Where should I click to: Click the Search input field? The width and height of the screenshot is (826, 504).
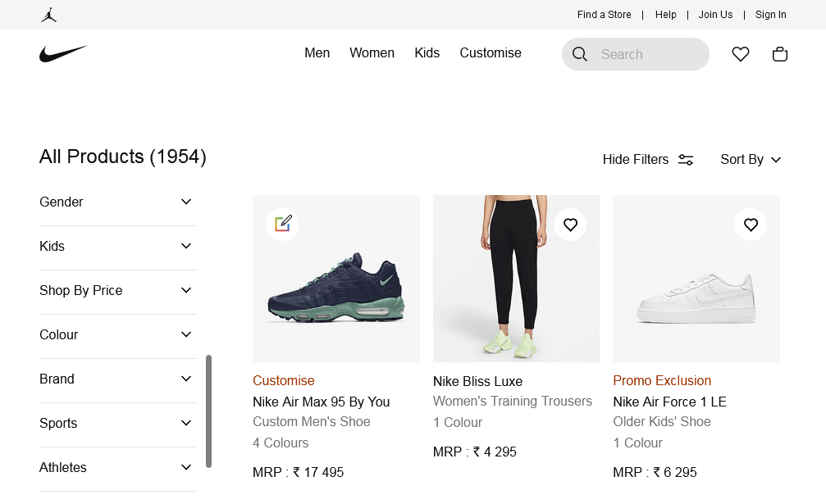coord(650,55)
